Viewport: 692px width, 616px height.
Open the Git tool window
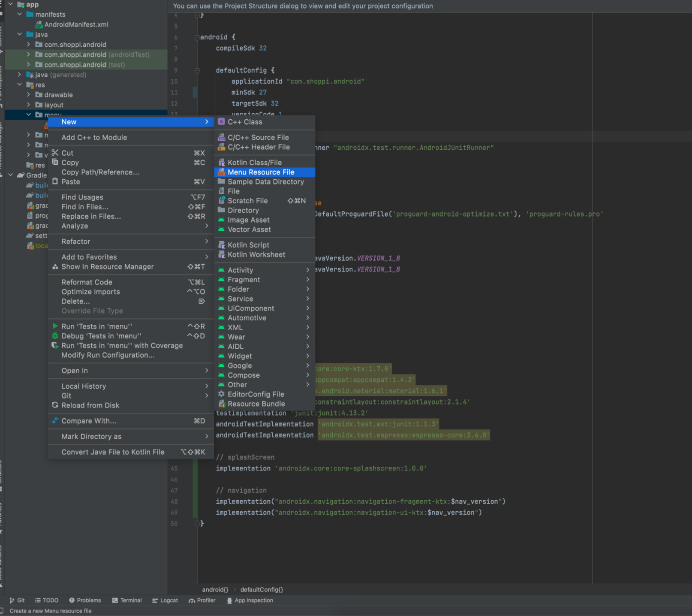pos(17,601)
